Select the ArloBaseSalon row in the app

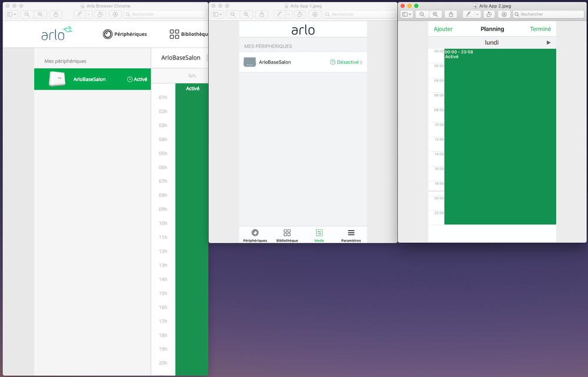(303, 62)
